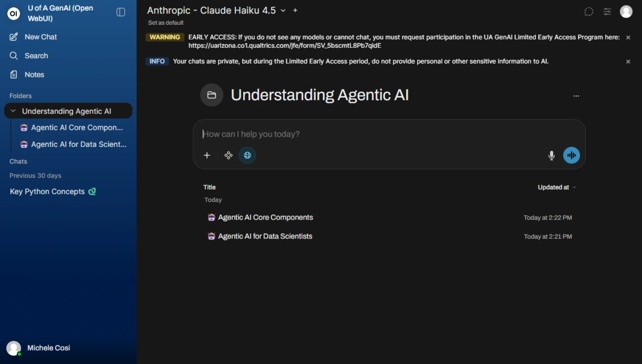
Task: Open chat controls sliders icon
Action: click(607, 12)
